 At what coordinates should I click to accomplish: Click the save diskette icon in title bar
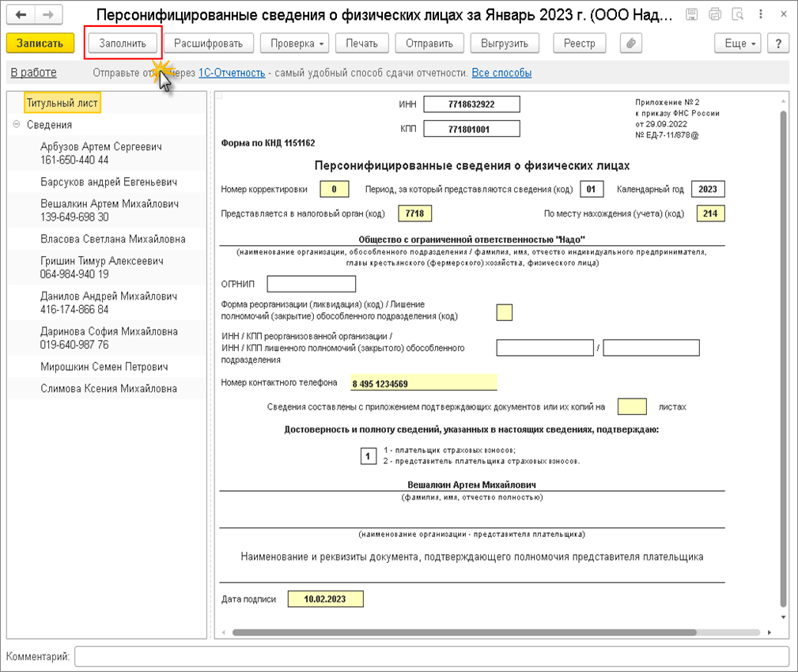point(691,14)
